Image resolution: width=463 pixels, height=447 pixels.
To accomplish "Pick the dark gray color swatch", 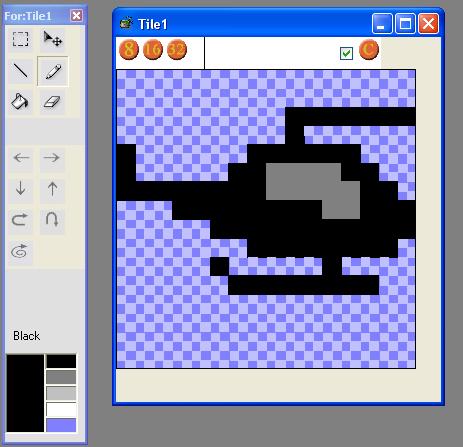I will [61, 377].
